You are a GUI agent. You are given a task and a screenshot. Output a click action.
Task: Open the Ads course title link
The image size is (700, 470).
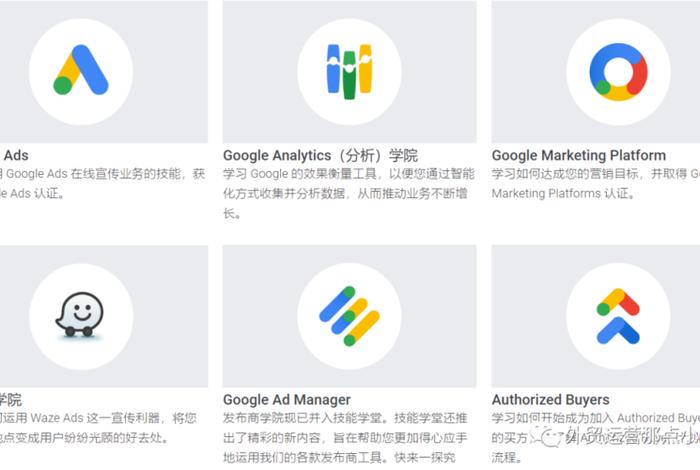pos(15,155)
